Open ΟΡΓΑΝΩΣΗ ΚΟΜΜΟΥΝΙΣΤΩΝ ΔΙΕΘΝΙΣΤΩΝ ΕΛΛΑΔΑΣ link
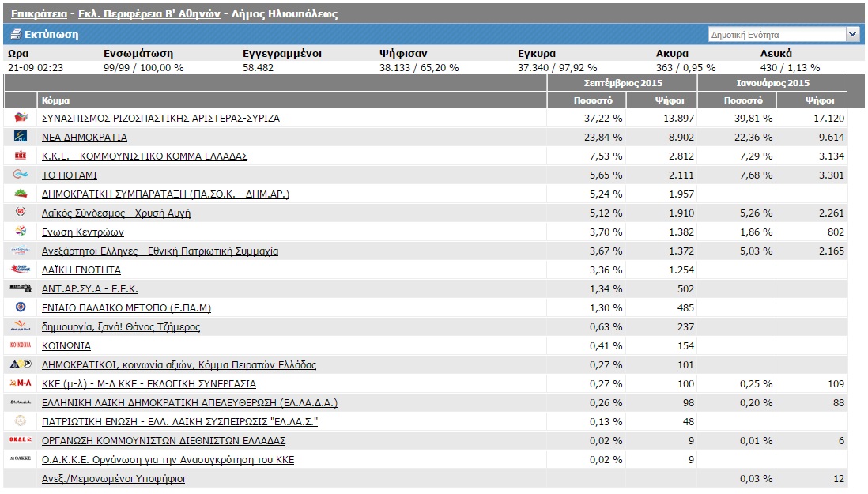Viewport: 868px width, 494px height. pos(164,441)
